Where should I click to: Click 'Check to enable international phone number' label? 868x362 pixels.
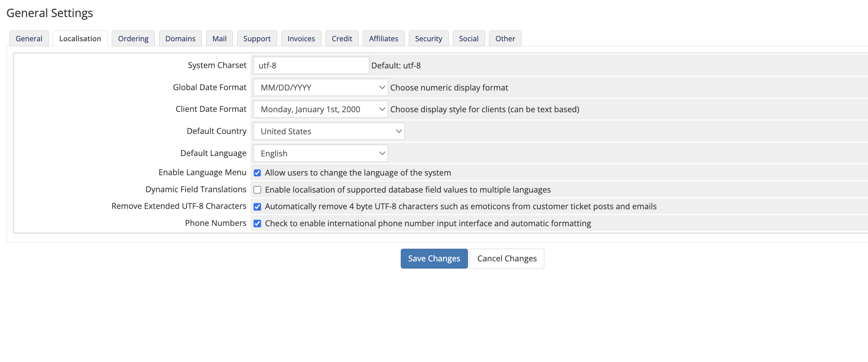click(x=428, y=223)
